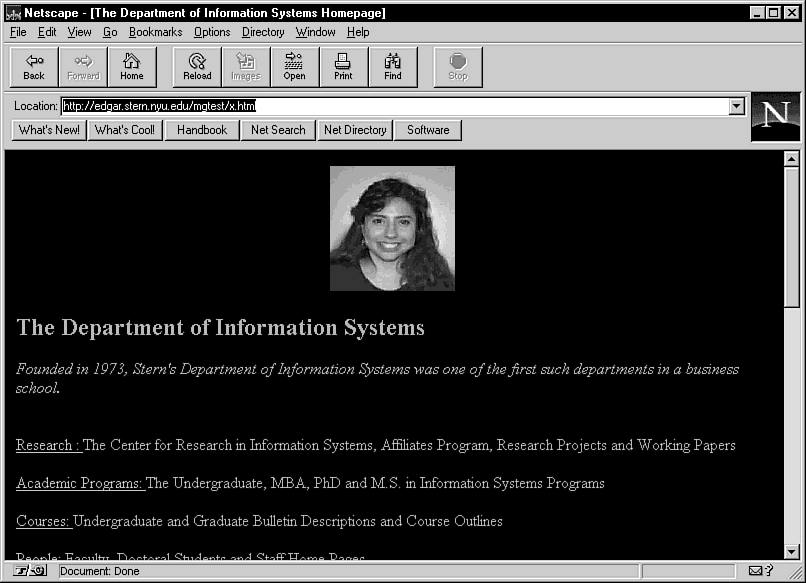Click in the Location URL field

click(400, 105)
